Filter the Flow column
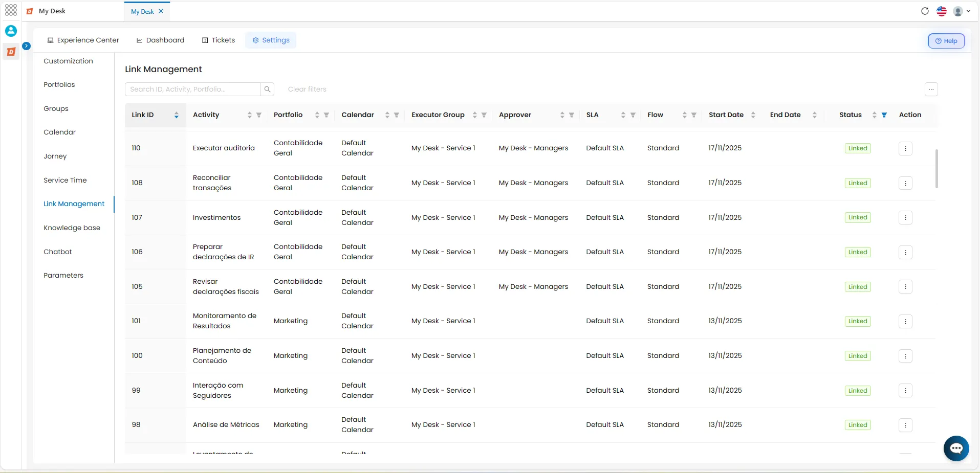The image size is (980, 473). (694, 115)
